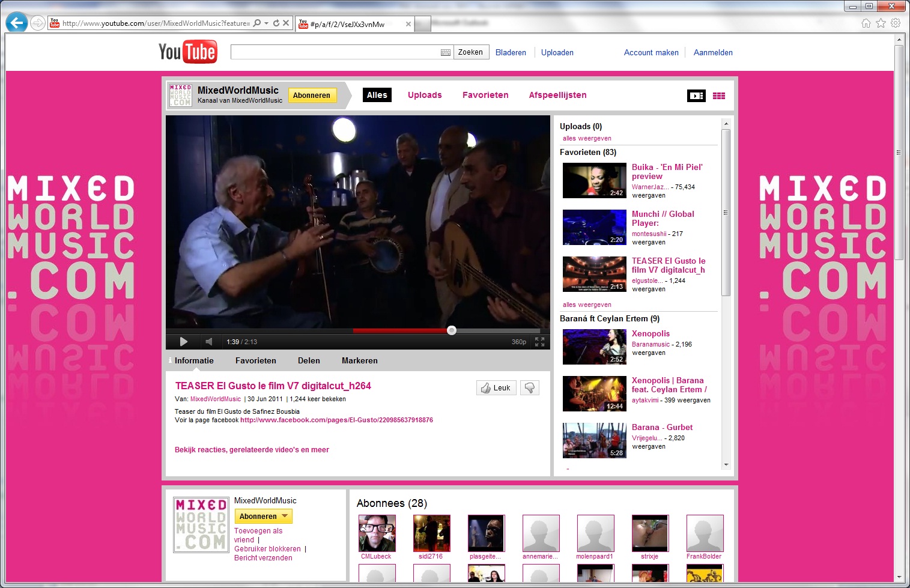Open the Favorieten tab below the video

(x=255, y=360)
